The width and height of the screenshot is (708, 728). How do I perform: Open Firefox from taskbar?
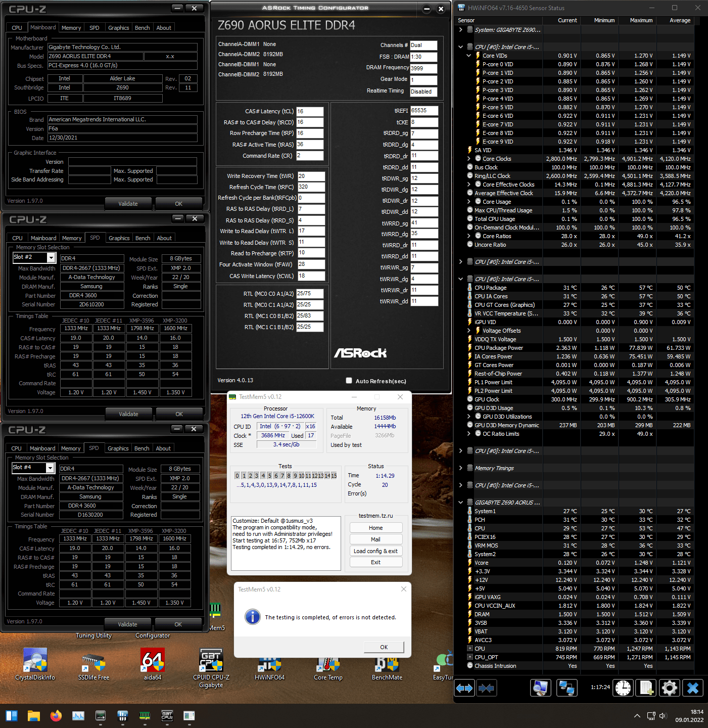56,715
